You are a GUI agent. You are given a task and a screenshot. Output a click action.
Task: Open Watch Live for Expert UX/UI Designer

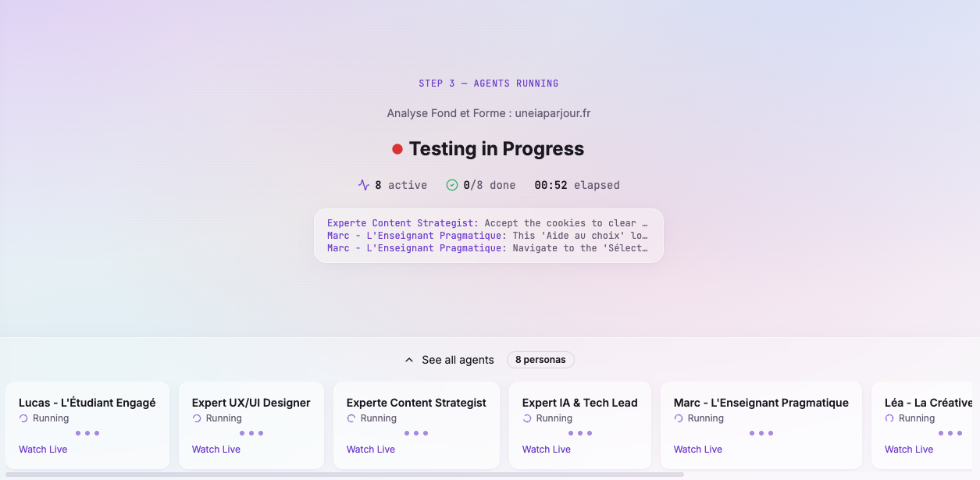coord(216,449)
